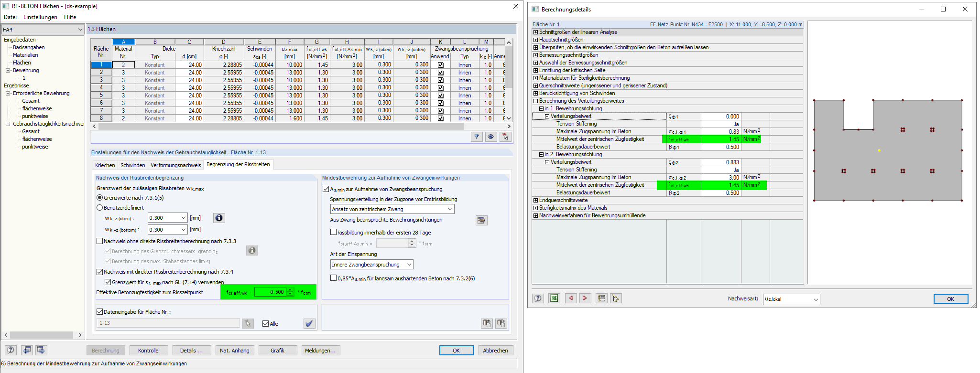Image resolution: width=980 pixels, height=373 pixels.
Task: Enable Nachweis ohne direkte Rissbreitenberechnung nach 7.3.3
Action: tap(100, 241)
